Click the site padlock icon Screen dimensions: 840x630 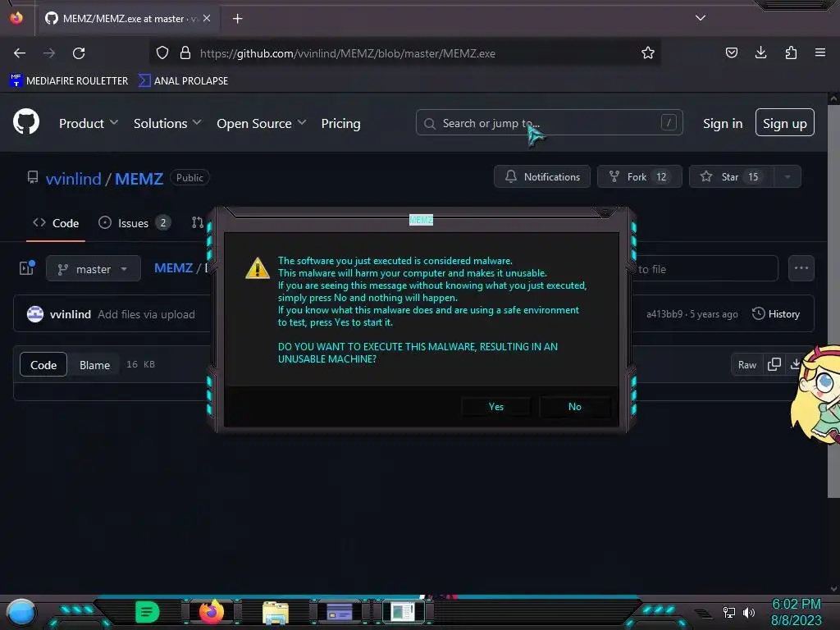pyautogui.click(x=185, y=53)
